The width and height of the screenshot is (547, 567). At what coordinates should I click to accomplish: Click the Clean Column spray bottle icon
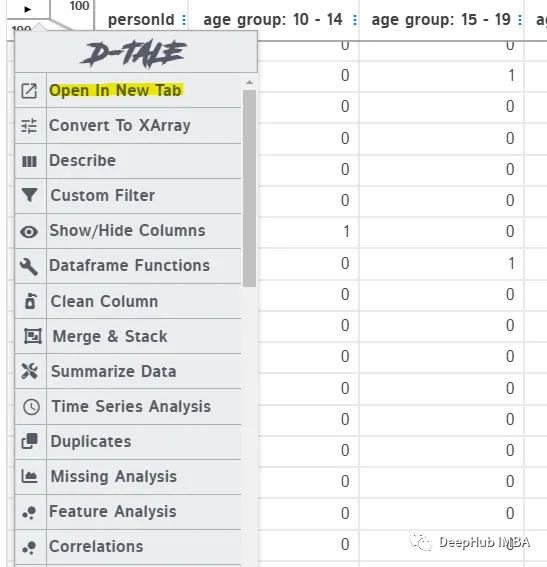[30, 301]
